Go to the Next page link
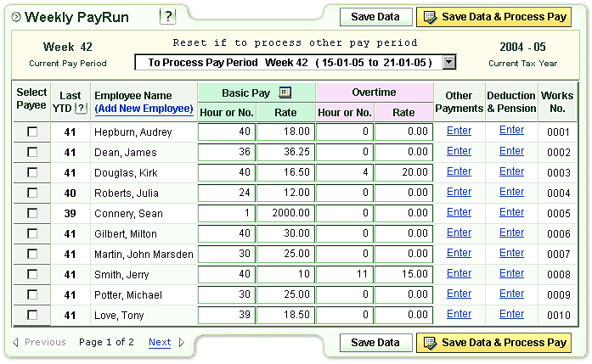 pyautogui.click(x=160, y=343)
